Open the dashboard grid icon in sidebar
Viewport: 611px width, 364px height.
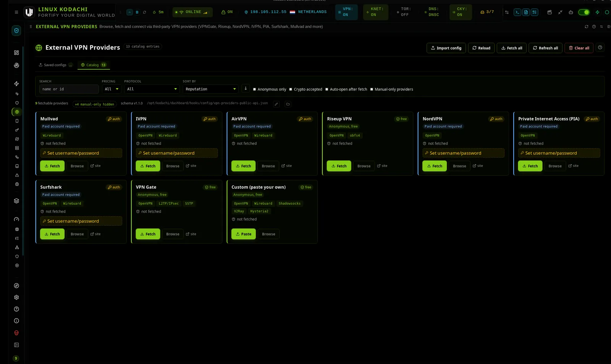point(16,53)
